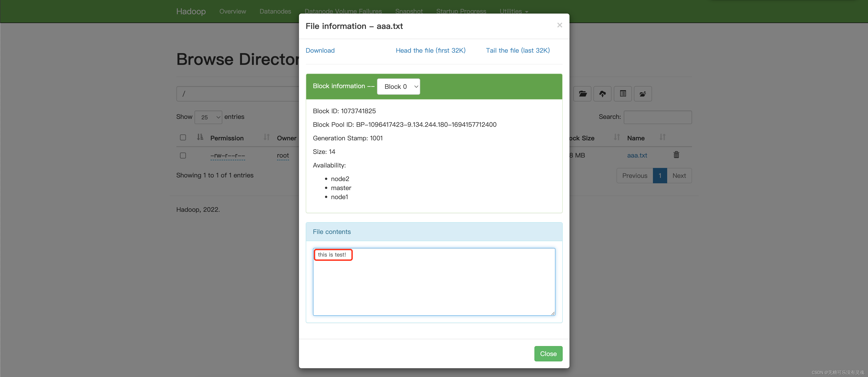Click the copy file icon

point(622,94)
